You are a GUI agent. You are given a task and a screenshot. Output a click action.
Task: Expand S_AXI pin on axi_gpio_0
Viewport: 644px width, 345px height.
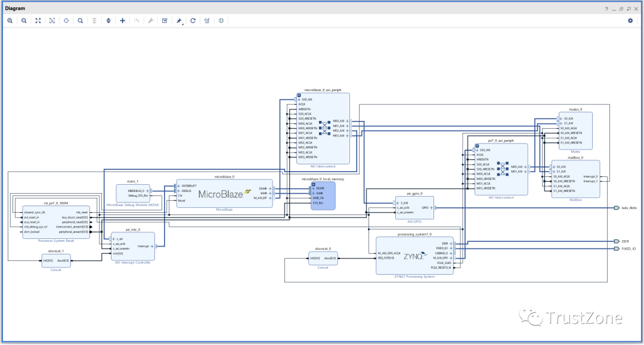(x=398, y=203)
